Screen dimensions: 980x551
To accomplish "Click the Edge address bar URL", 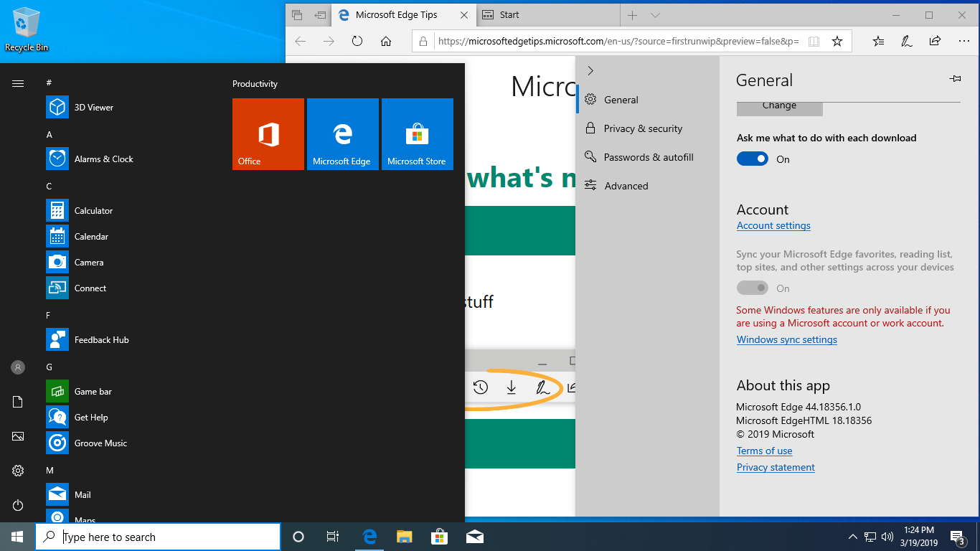I will pyautogui.click(x=618, y=42).
